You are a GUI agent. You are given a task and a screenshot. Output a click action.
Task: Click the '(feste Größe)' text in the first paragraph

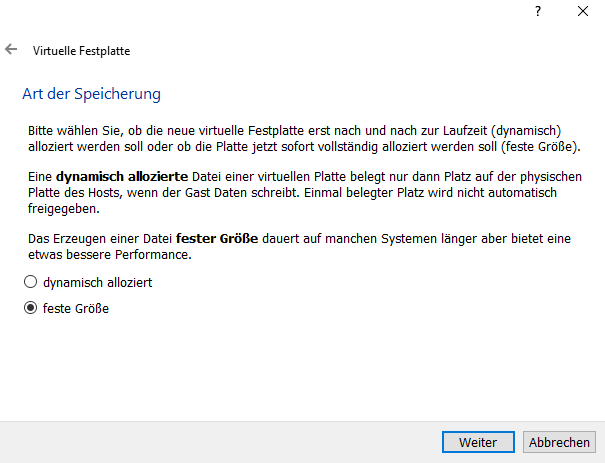click(541, 147)
